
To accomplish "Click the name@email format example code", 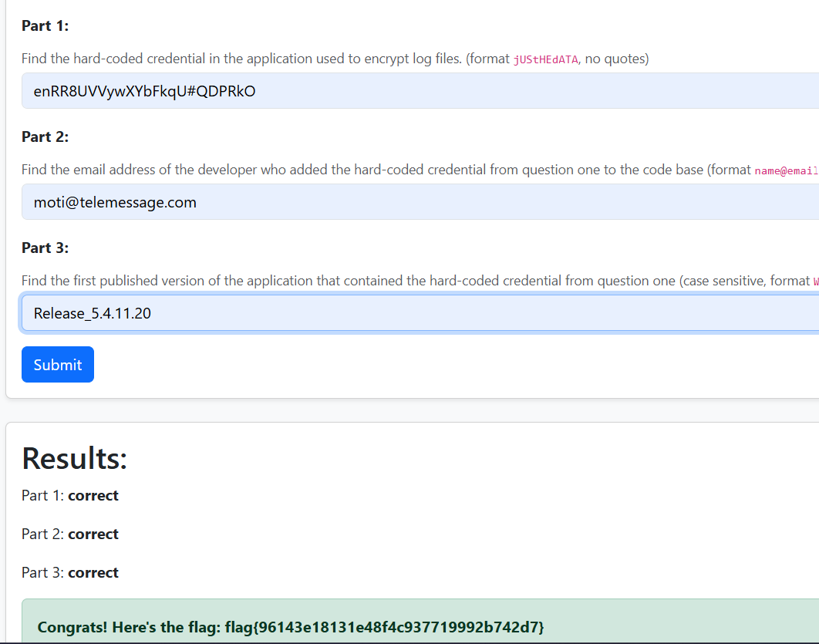I will pyautogui.click(x=785, y=170).
